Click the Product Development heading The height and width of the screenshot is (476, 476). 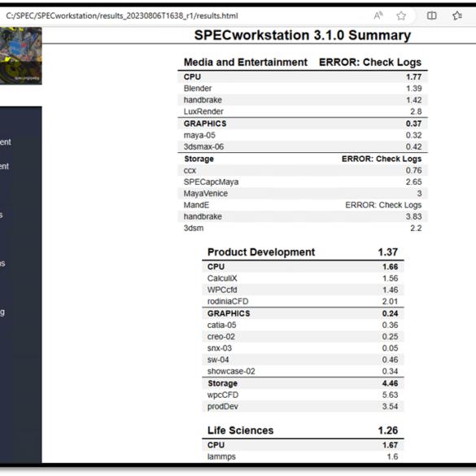261,252
